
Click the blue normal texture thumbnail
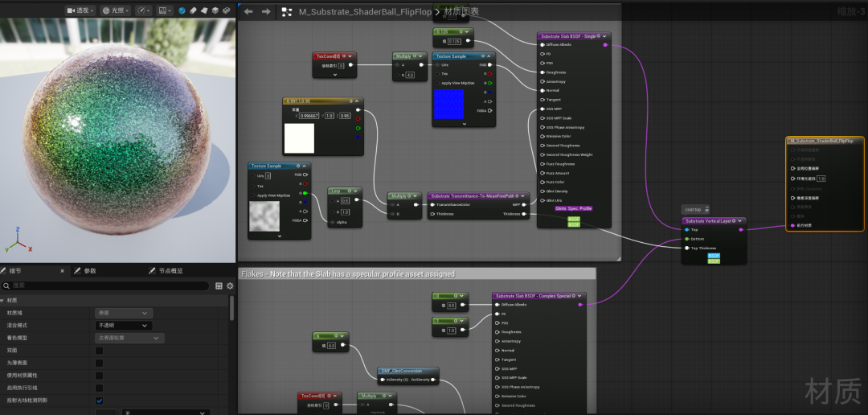coord(448,105)
